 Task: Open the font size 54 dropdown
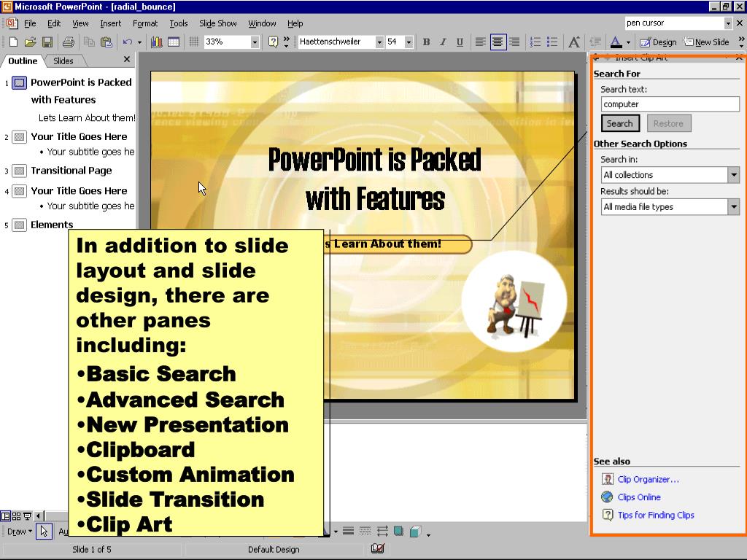pyautogui.click(x=409, y=42)
